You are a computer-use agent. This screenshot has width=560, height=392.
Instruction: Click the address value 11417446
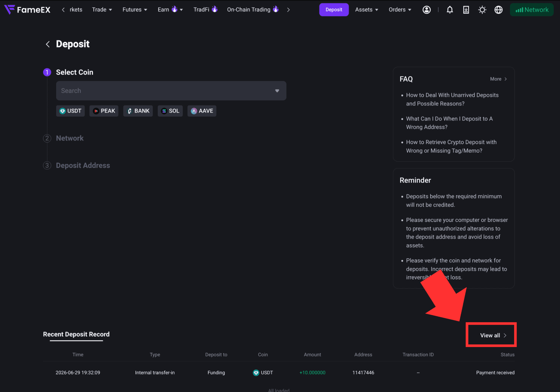363,373
